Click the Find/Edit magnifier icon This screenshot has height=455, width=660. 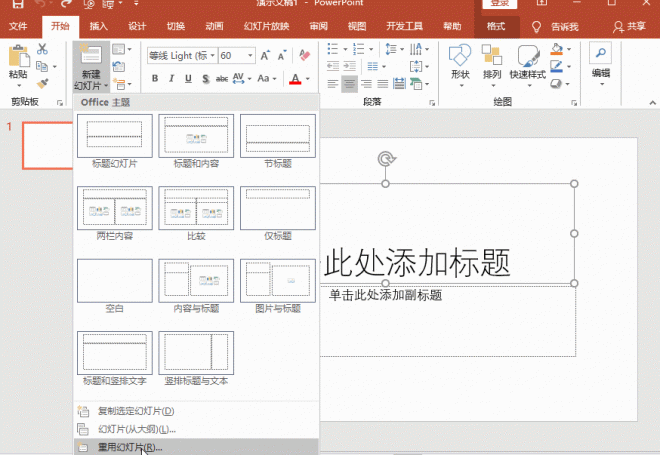point(600,53)
